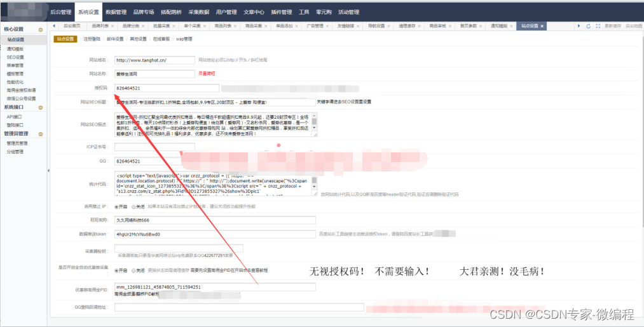644x327 pixels.
Task: Open 系统设置 top menu
Action: click(x=89, y=12)
